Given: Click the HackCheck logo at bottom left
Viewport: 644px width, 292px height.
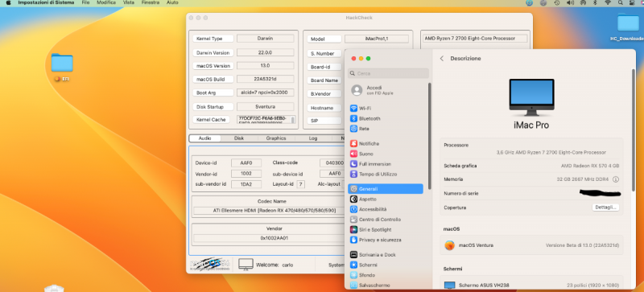Looking at the screenshot, I should [x=209, y=265].
